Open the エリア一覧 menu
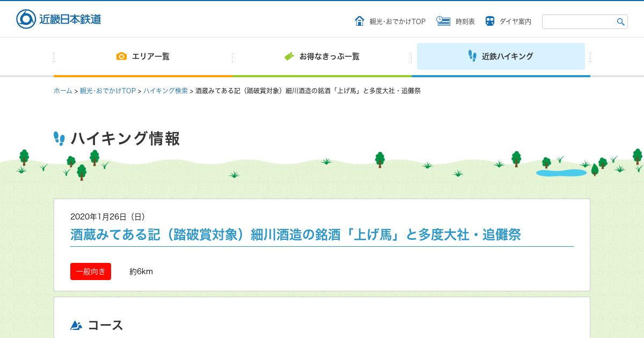Image resolution: width=644 pixels, height=338 pixels. click(x=143, y=56)
